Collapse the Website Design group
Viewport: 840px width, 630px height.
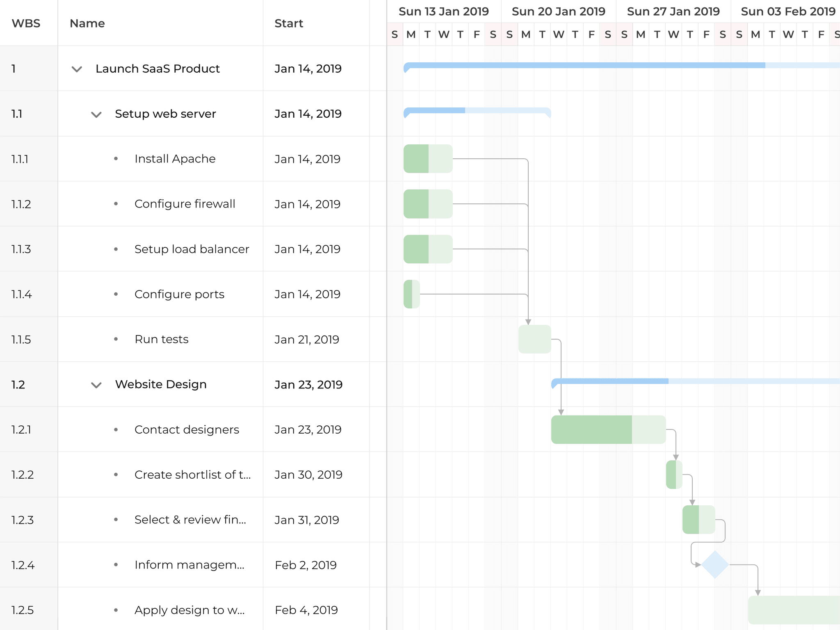click(x=96, y=385)
